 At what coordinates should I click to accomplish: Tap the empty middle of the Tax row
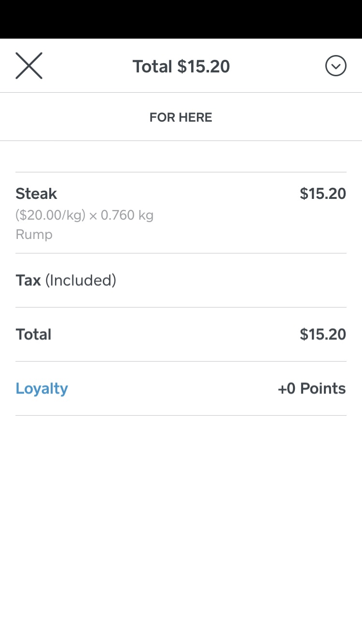point(217,280)
